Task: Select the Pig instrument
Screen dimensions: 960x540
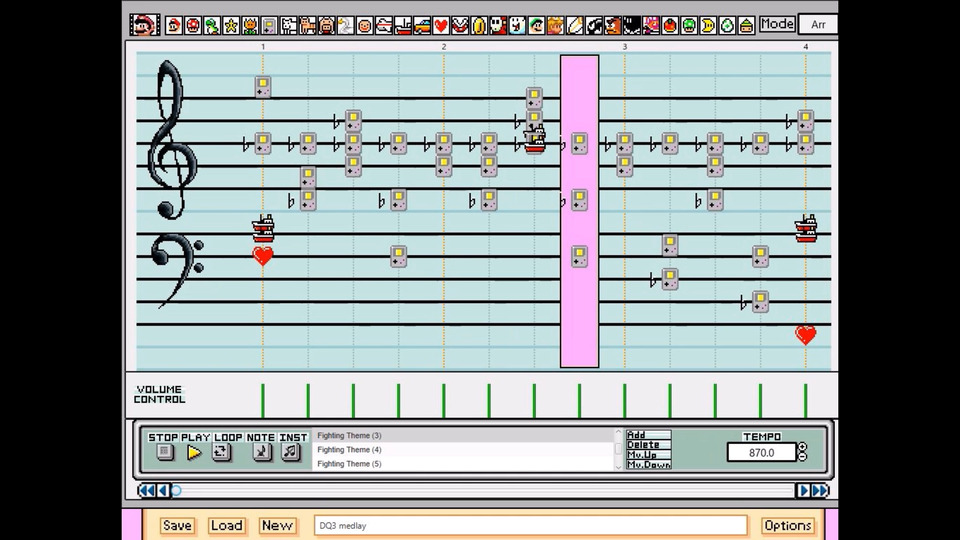Action: click(x=326, y=26)
